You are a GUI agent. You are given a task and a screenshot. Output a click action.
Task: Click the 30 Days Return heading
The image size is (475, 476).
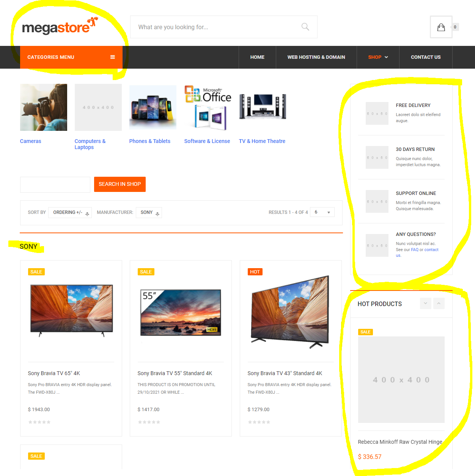click(415, 149)
